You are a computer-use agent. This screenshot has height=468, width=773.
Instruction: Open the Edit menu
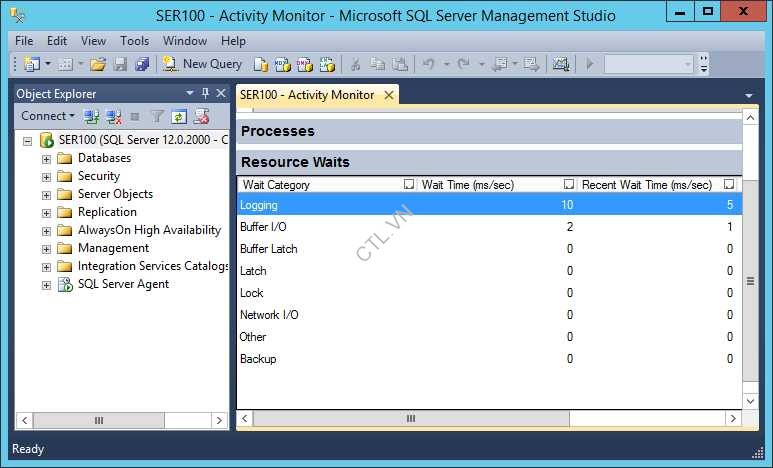click(57, 41)
